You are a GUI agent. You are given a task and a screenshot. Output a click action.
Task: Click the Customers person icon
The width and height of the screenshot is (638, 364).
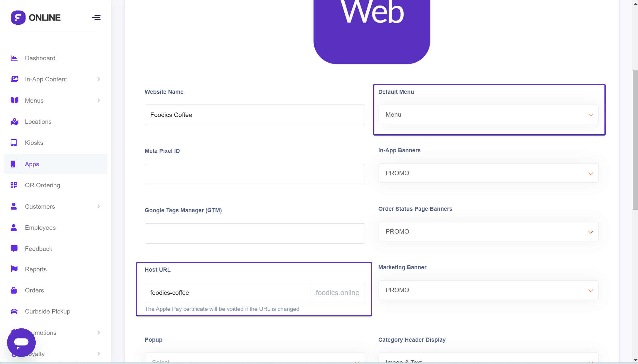14,206
